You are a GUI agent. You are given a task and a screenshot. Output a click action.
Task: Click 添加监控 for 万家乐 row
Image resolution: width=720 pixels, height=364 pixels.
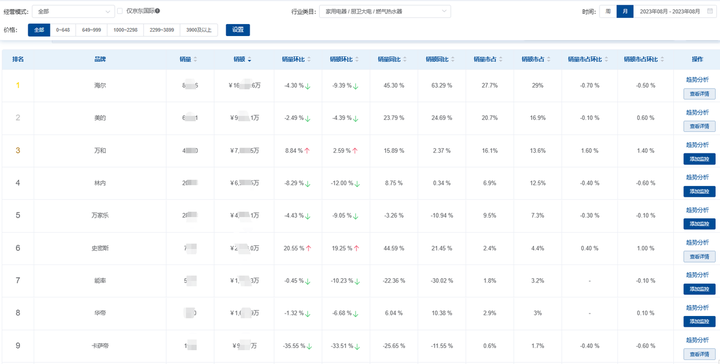699,224
